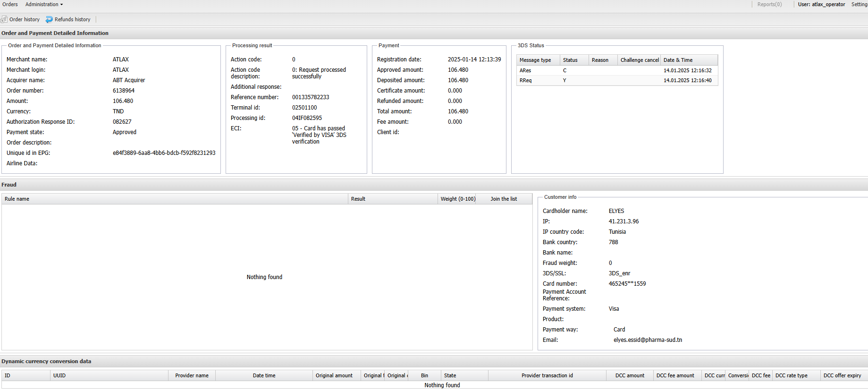Click the Provider transaction id column header
The image size is (868, 391).
point(547,375)
